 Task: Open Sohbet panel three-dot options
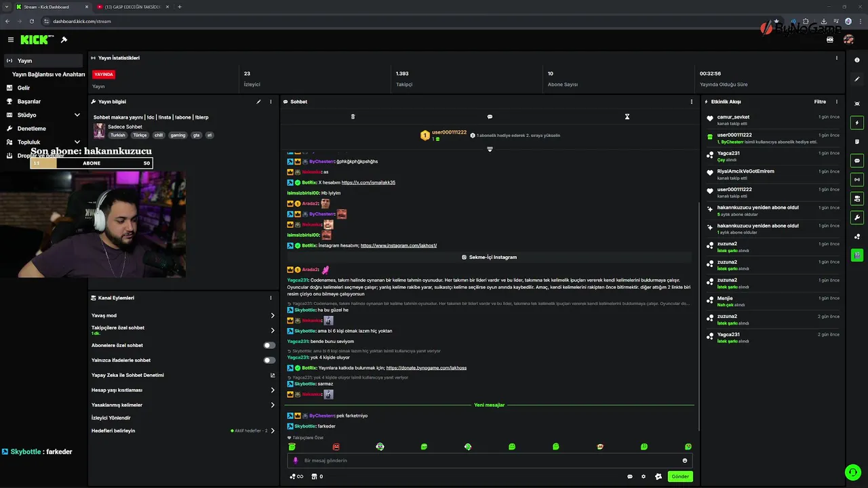pos(692,102)
